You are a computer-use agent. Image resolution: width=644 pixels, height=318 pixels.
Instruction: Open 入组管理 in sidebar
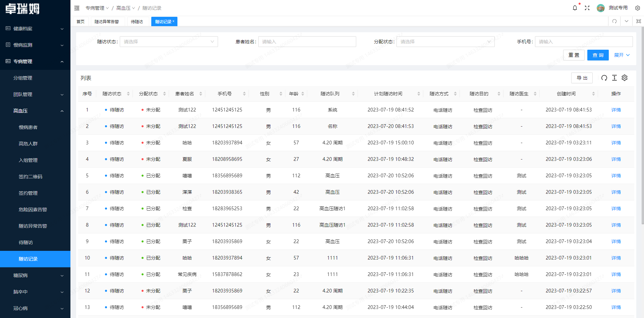click(35, 160)
